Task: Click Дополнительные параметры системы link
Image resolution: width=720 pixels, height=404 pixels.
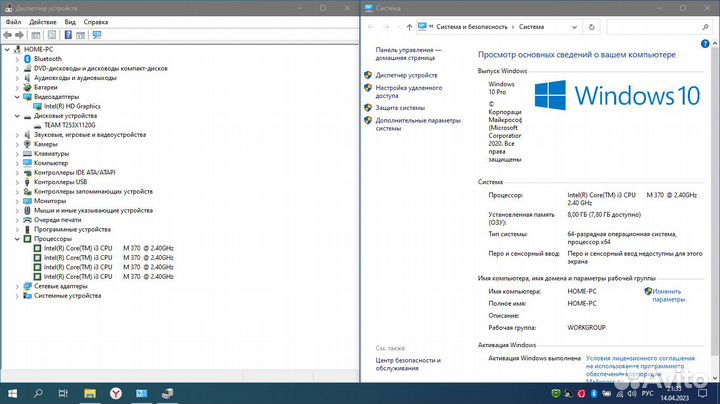Action: tap(418, 124)
